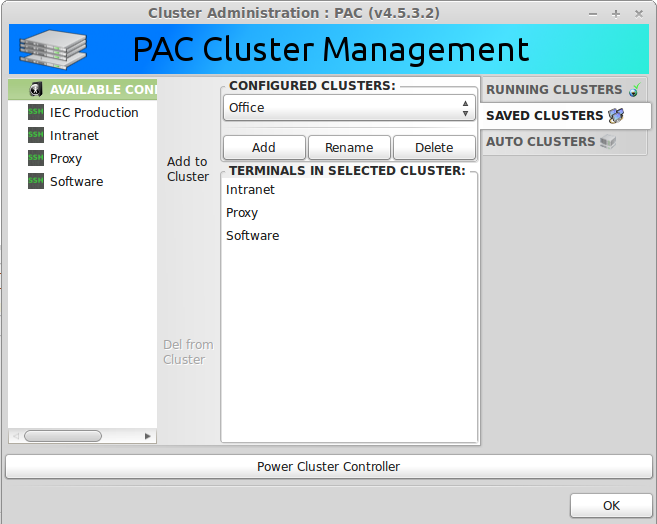
Task: Click the server stack logo in banner
Action: click(x=53, y=49)
